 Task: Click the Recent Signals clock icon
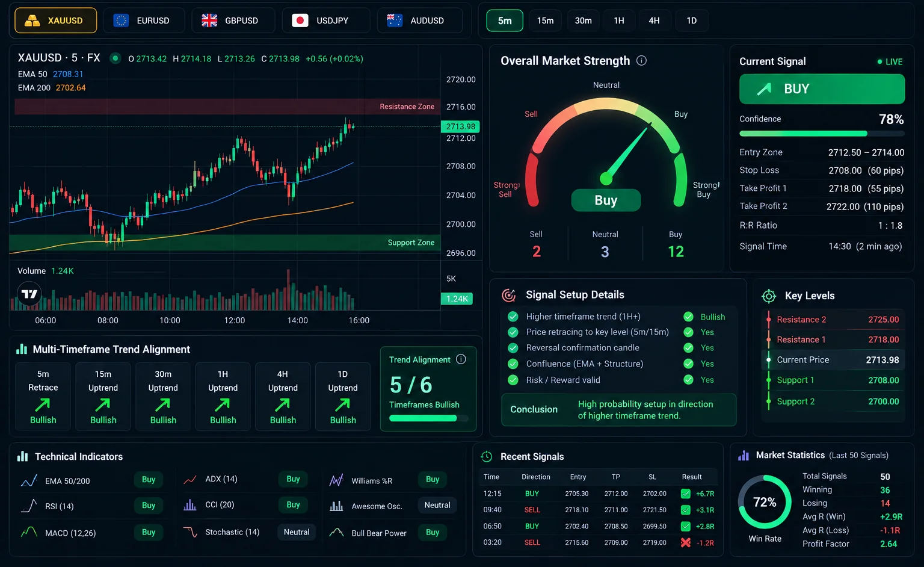point(487,457)
